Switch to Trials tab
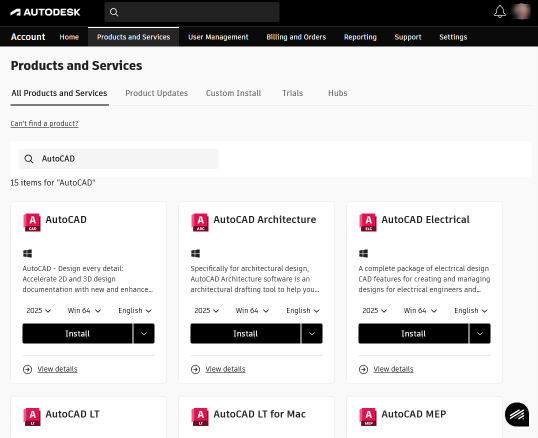538x438 pixels. coord(292,93)
